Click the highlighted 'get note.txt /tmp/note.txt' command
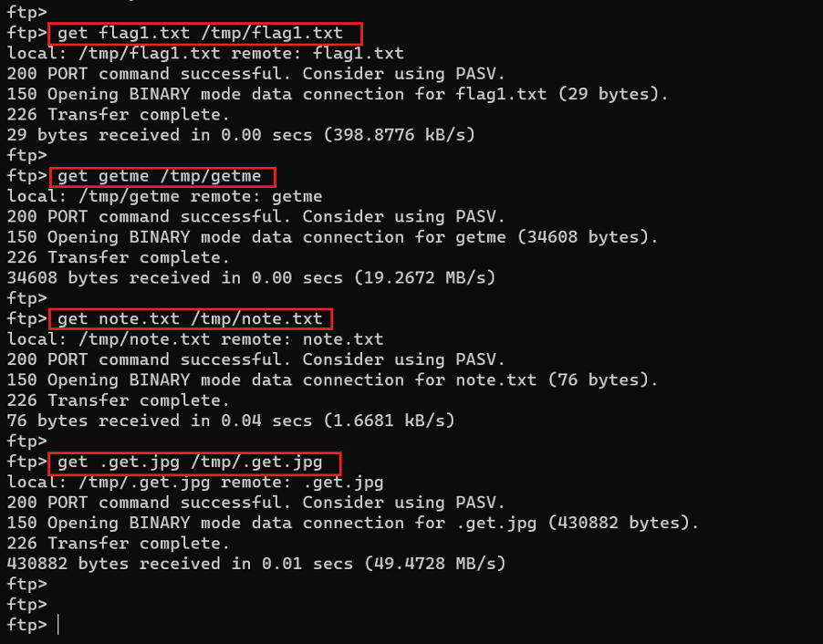This screenshot has width=823, height=644. [x=190, y=318]
